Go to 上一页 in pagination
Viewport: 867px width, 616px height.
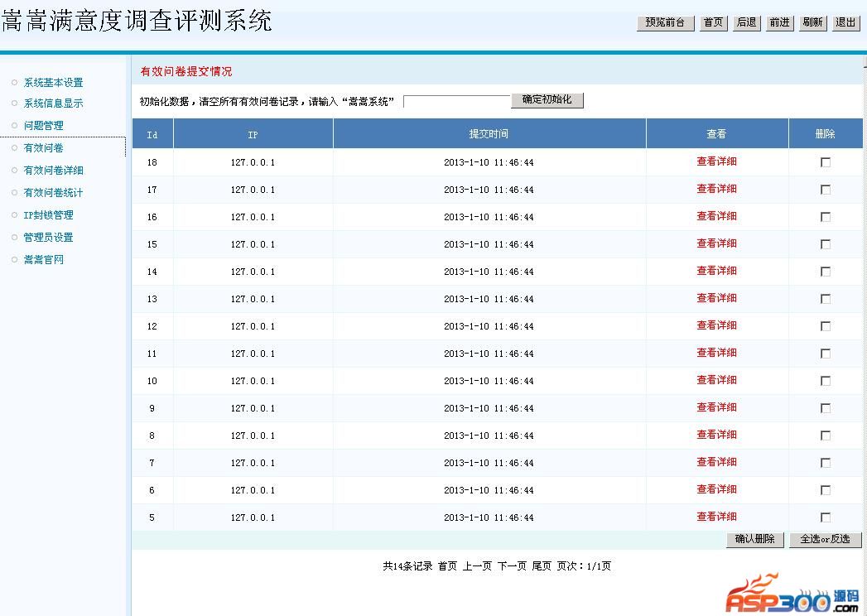tap(477, 566)
